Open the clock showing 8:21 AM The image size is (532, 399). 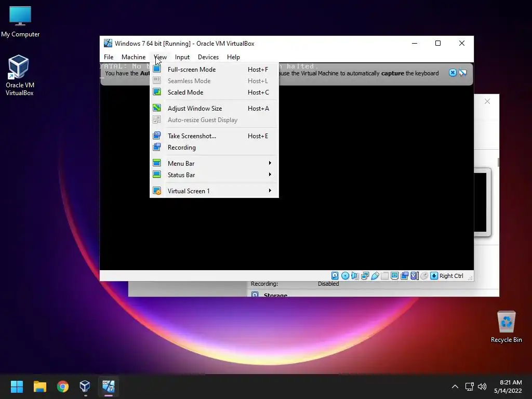pyautogui.click(x=508, y=387)
